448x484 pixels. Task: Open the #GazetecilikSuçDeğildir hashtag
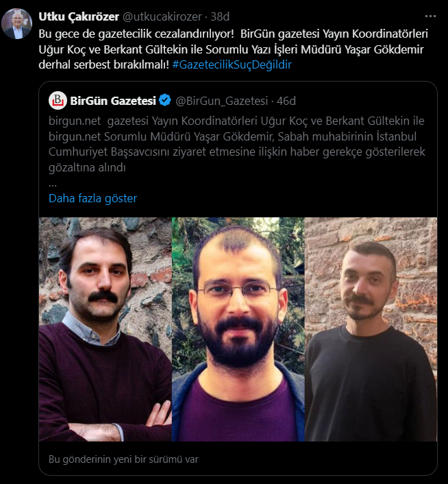coord(232,65)
